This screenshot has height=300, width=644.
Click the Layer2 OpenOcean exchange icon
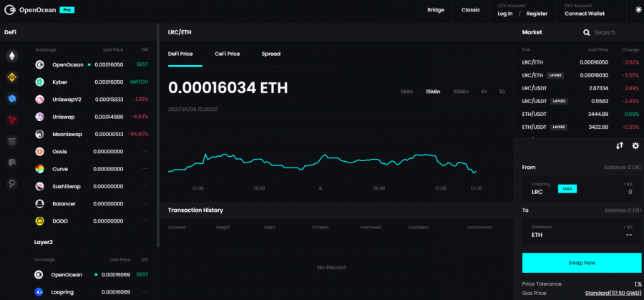coord(39,274)
